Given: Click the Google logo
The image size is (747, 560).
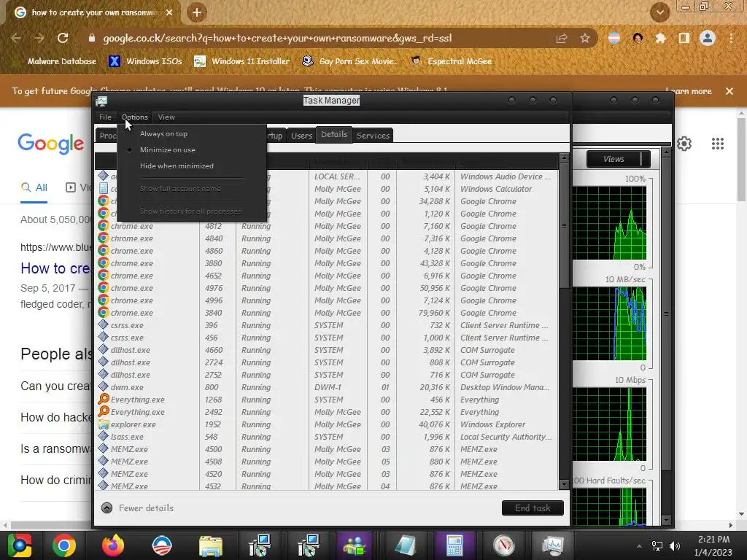Looking at the screenshot, I should point(50,144).
